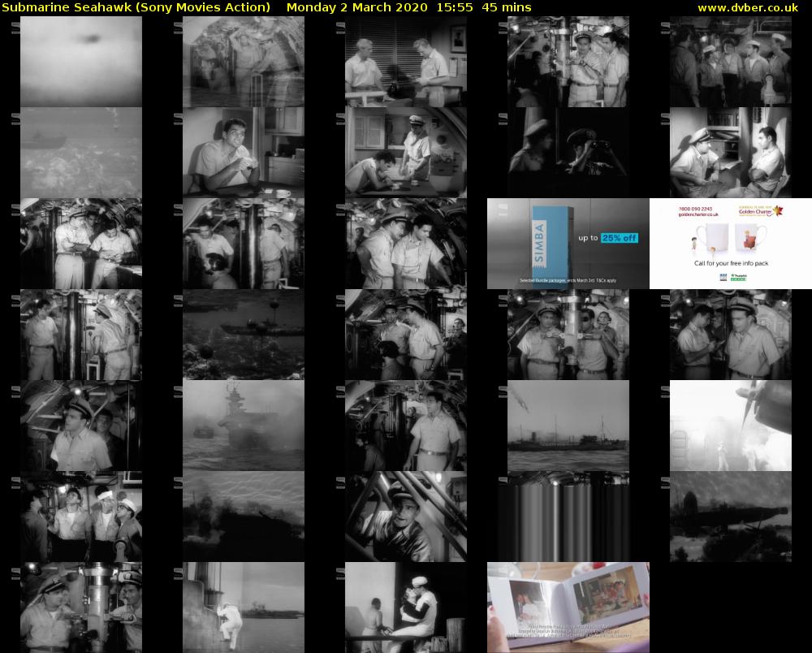Open frame of man standing with hands on hips
The width and height of the screenshot is (812, 653).
(x=406, y=426)
